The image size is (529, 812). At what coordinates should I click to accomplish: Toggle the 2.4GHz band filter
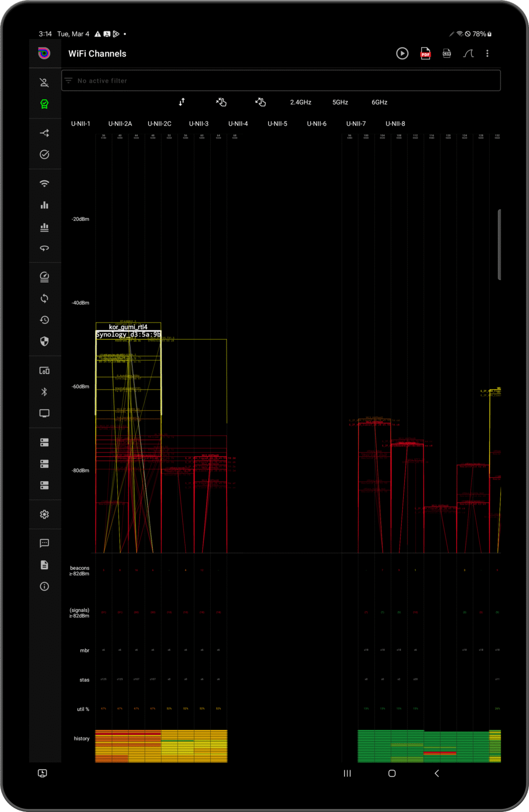click(x=301, y=103)
